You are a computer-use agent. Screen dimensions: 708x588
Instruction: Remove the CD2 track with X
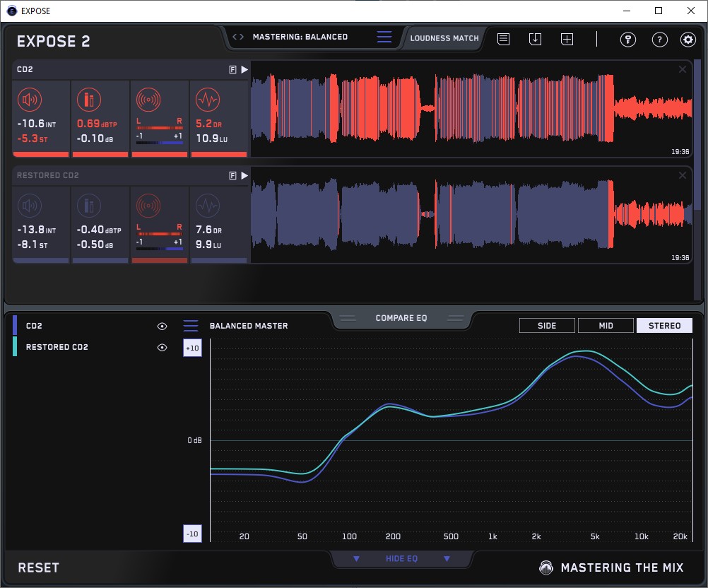point(683,69)
